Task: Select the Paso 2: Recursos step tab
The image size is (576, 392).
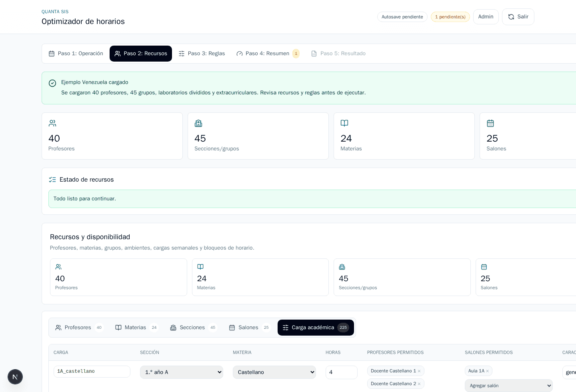Action: (x=141, y=54)
